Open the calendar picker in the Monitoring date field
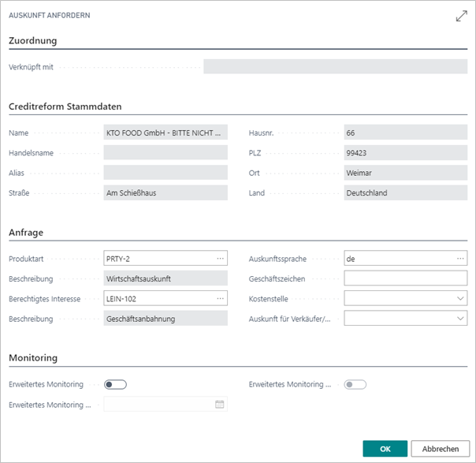Viewport: 476px width, 463px height. pos(220,404)
